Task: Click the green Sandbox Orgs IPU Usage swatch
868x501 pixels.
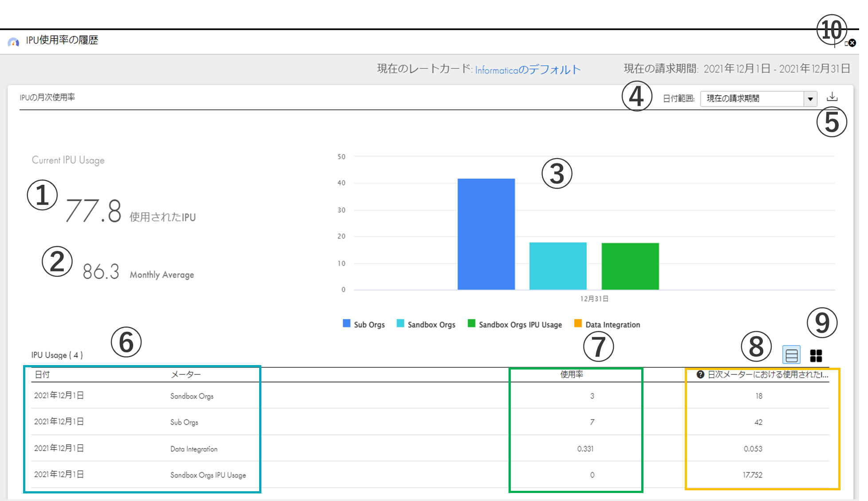Action: (x=470, y=324)
